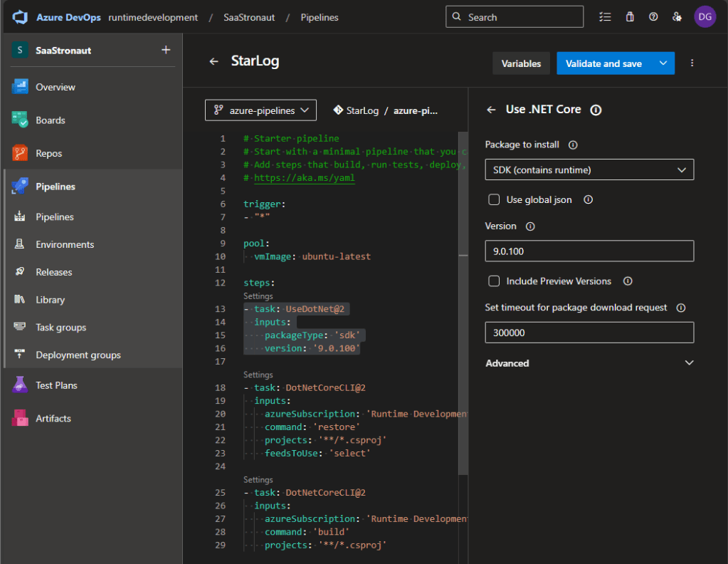The image size is (728, 564).
Task: Open Repos in the sidebar
Action: pos(48,154)
